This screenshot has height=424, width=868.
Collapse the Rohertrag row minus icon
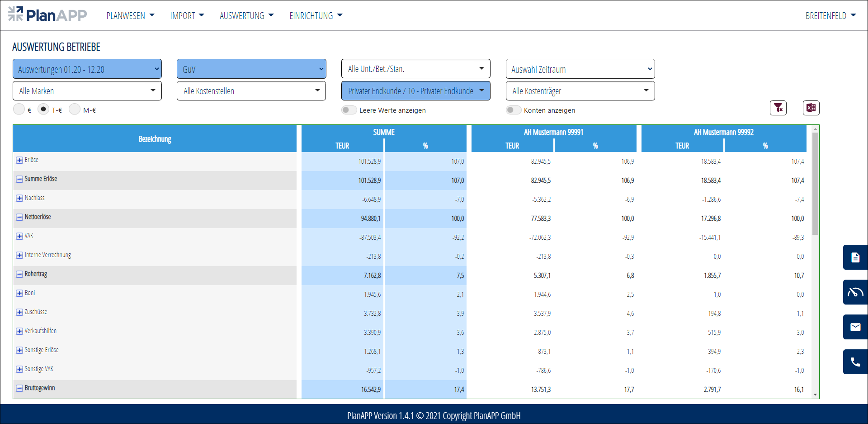pyautogui.click(x=19, y=274)
